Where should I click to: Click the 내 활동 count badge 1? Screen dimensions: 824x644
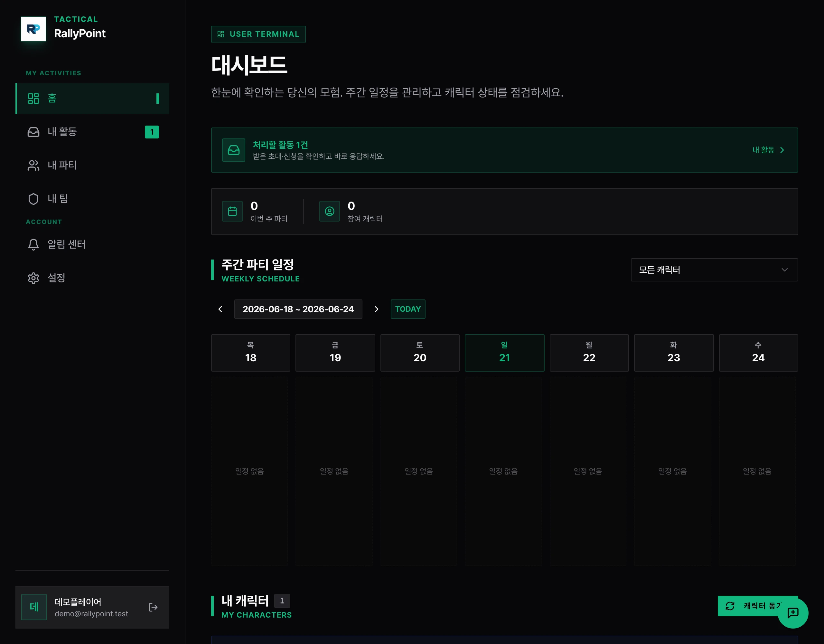[x=152, y=132]
